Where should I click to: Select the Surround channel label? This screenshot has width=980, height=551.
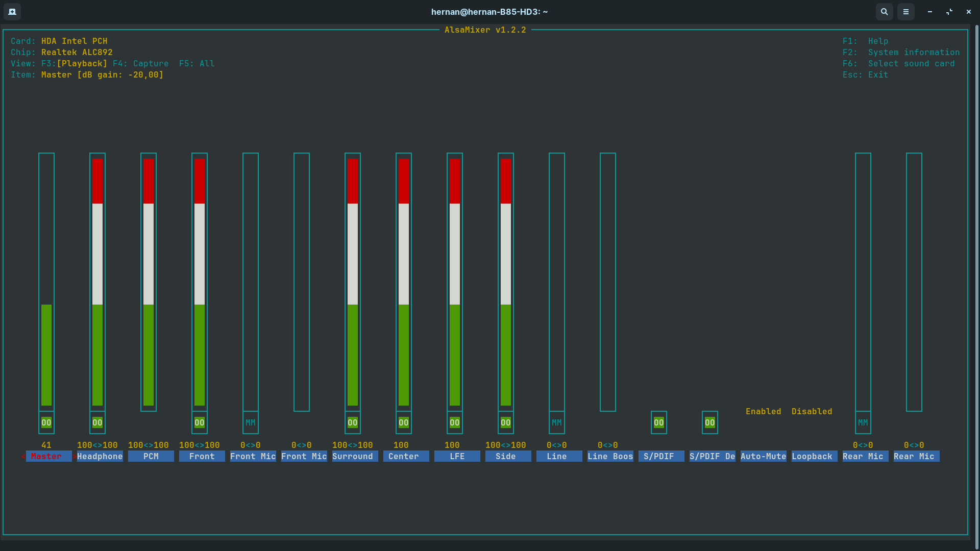(x=355, y=456)
